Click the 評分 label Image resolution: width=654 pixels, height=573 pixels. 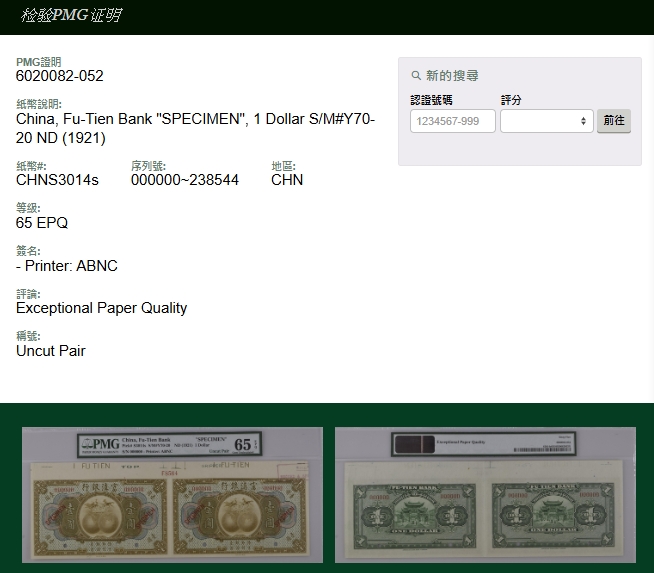[x=511, y=100]
